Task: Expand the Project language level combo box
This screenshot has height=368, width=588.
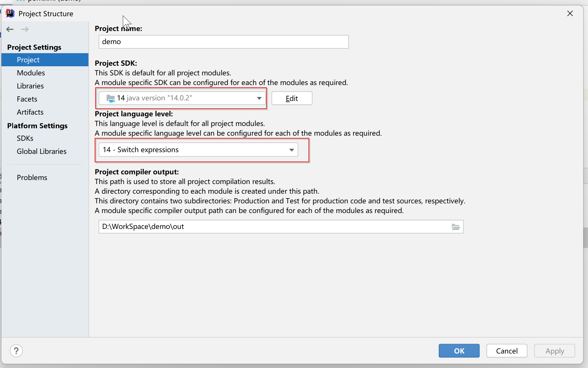Action: [198, 150]
